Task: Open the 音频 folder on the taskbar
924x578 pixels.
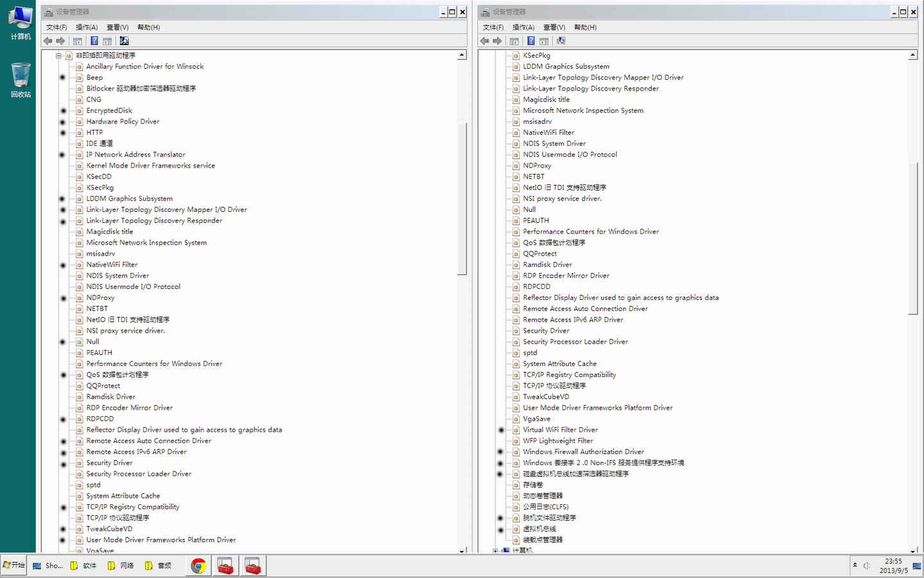Action: [158, 566]
